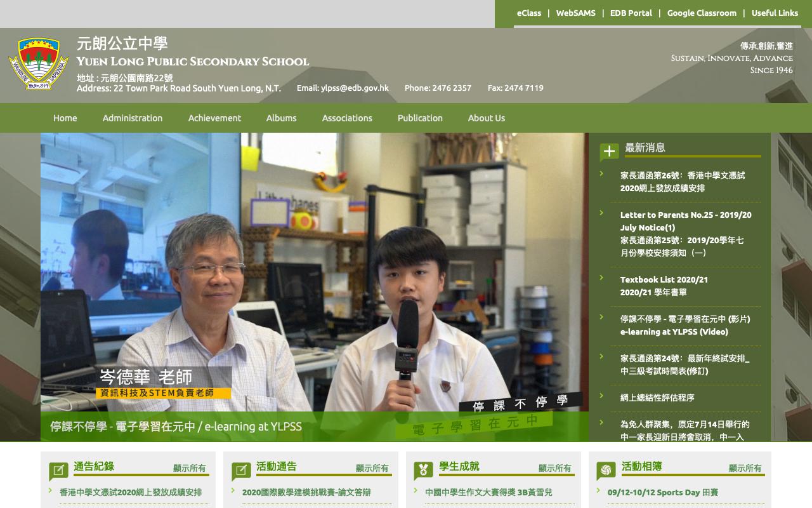Viewport: 812px width, 508px height.
Task: Open 香港中學文憑試2020網上發放成績安排 in 通告紀錄
Action: click(131, 492)
